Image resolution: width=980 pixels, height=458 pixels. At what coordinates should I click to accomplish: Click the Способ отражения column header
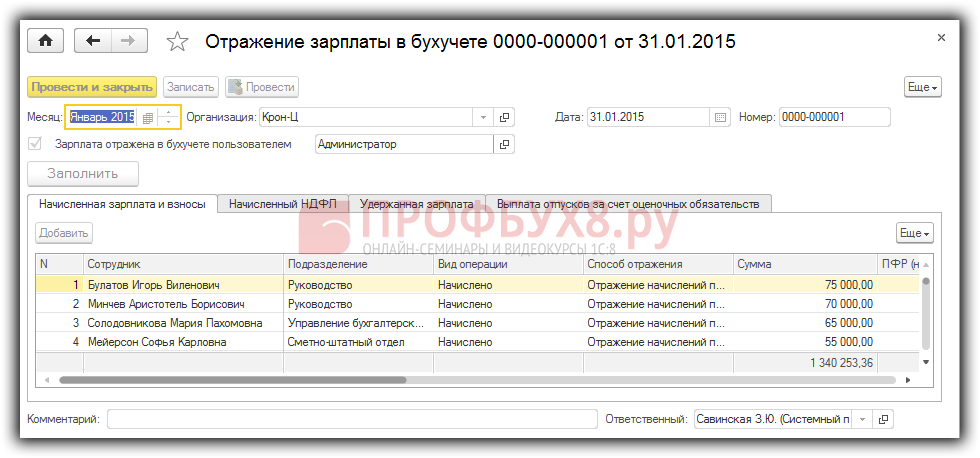coord(658,264)
